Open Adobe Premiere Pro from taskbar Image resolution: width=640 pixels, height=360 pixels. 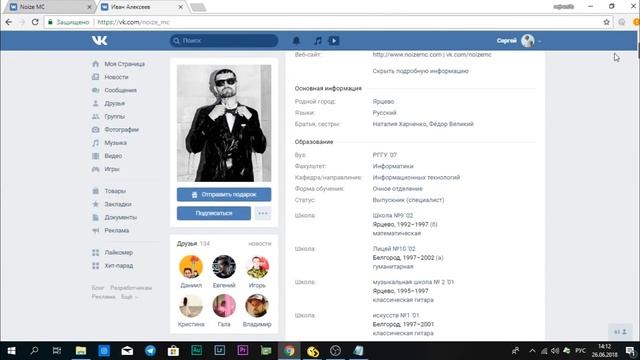(243, 351)
